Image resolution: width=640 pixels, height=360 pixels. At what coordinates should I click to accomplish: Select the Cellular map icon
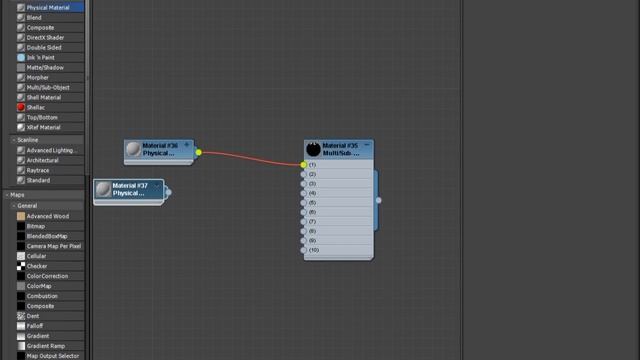(x=21, y=256)
